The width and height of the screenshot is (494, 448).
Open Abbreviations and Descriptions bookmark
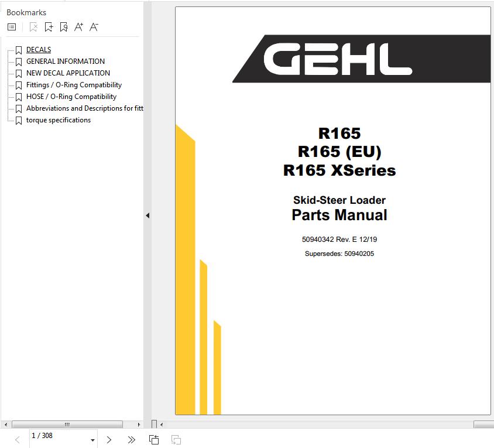[x=85, y=108]
